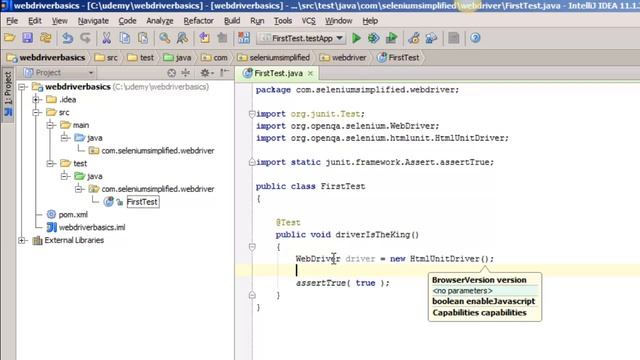Collapse the main folder node
The image size is (640, 360).
pyautogui.click(x=51, y=125)
